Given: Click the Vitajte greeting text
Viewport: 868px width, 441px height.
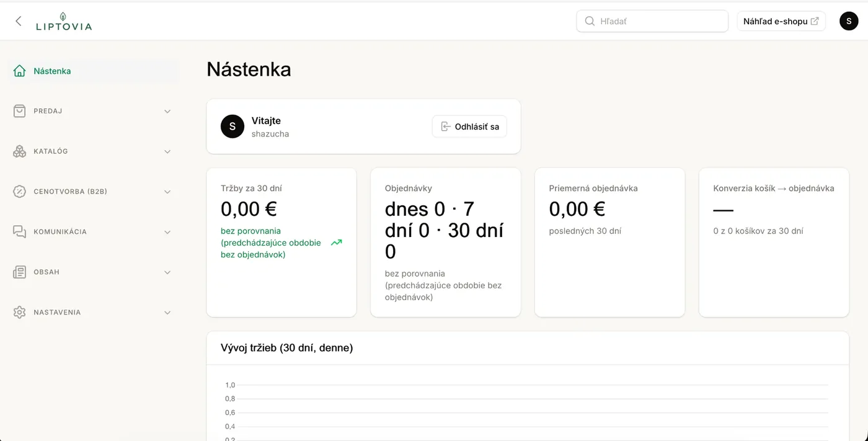Looking at the screenshot, I should pyautogui.click(x=266, y=121).
